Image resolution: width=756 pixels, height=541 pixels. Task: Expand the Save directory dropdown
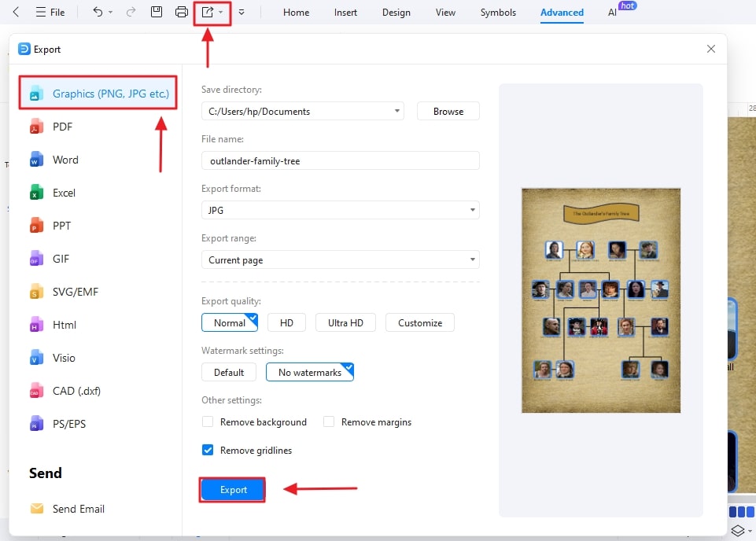pyautogui.click(x=396, y=111)
